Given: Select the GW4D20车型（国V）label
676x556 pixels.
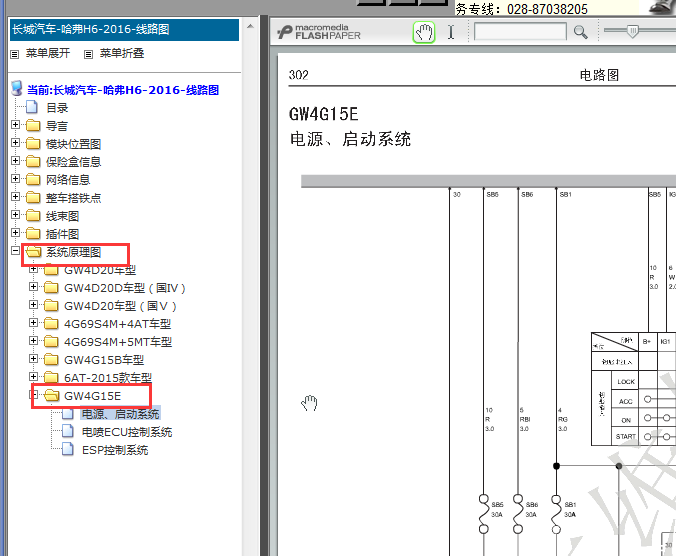Looking at the screenshot, I should point(120,306).
